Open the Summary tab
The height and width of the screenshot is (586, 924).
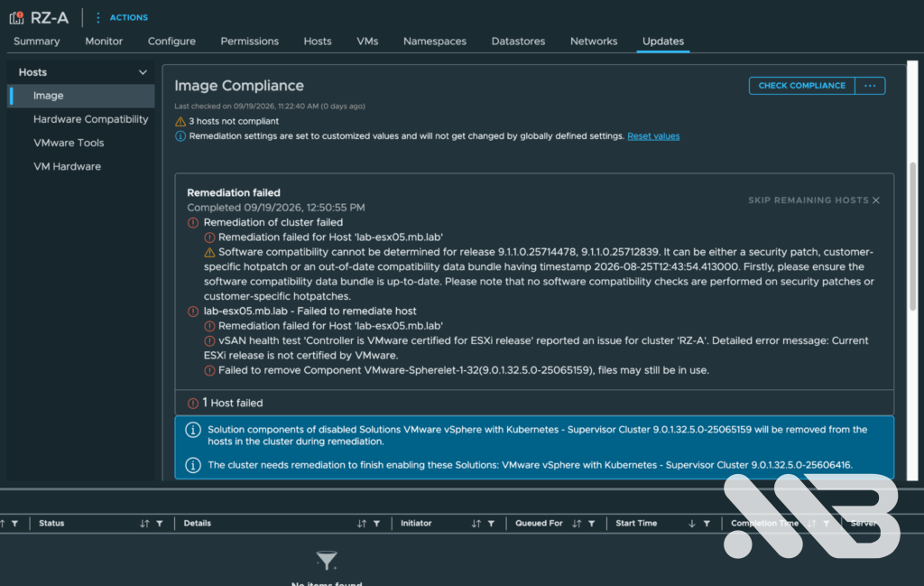(36, 42)
